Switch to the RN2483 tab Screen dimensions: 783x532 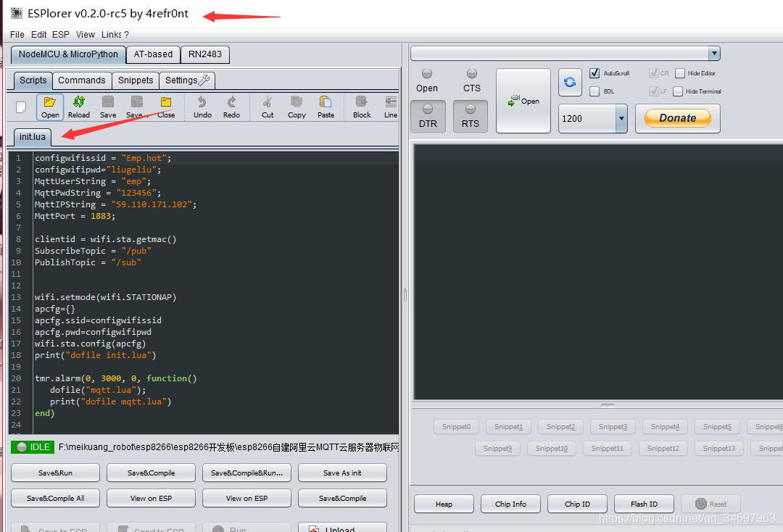(204, 54)
